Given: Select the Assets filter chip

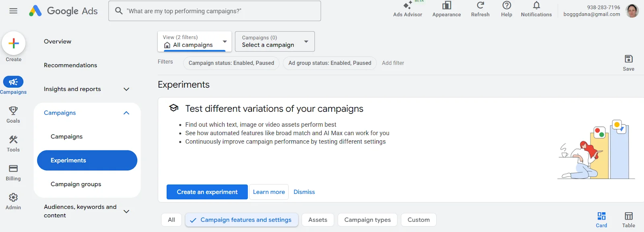Looking at the screenshot, I should coord(318,220).
